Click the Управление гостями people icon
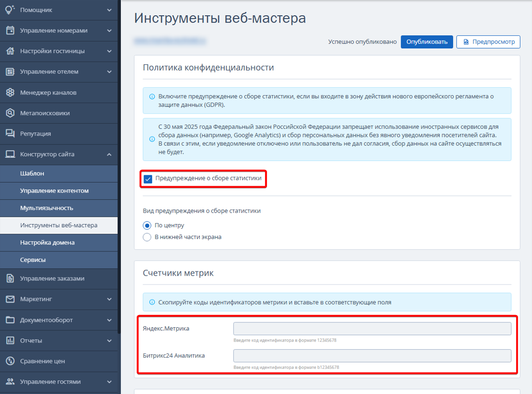This screenshot has height=394, width=532. [10, 382]
